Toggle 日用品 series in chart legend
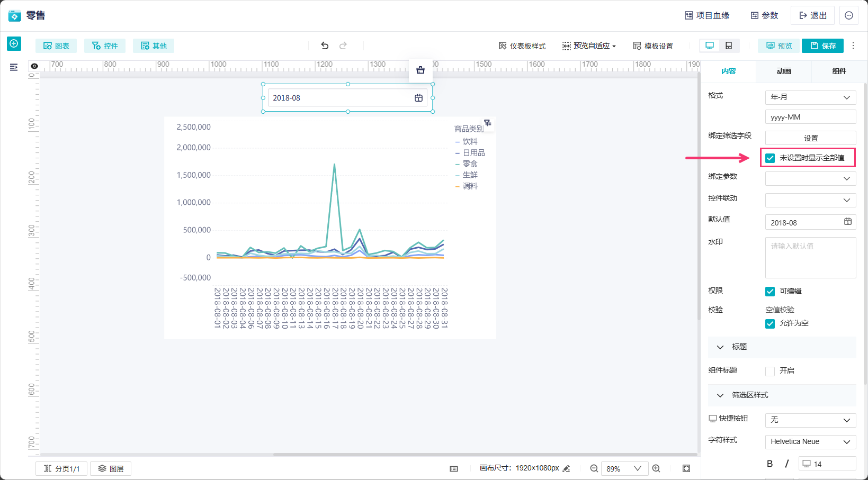 point(470,153)
